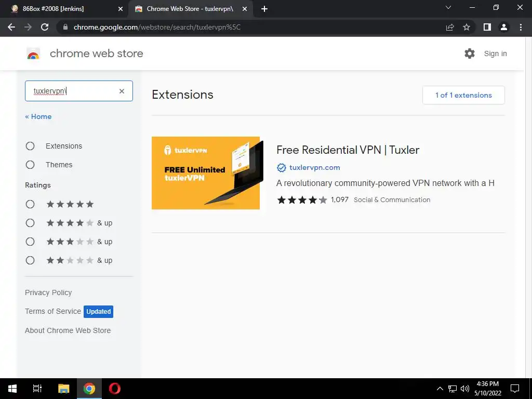Click the 1 of 1 extensions button
The height and width of the screenshot is (399, 532).
point(463,95)
